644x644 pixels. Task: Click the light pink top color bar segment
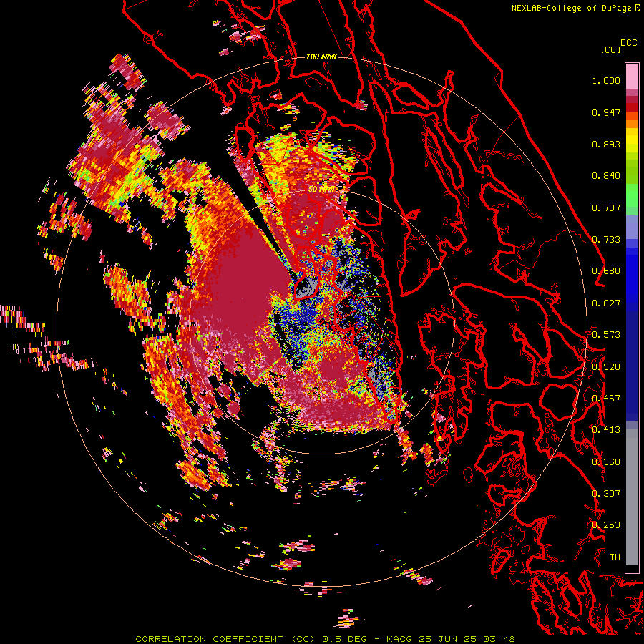click(x=632, y=76)
